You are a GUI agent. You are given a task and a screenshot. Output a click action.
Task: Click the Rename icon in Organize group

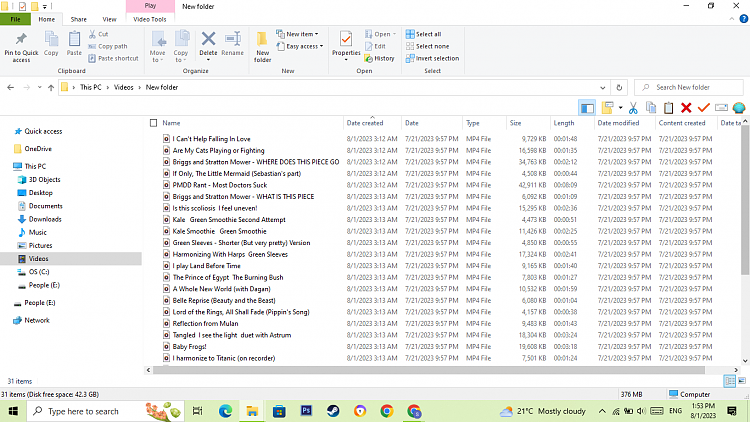(232, 45)
